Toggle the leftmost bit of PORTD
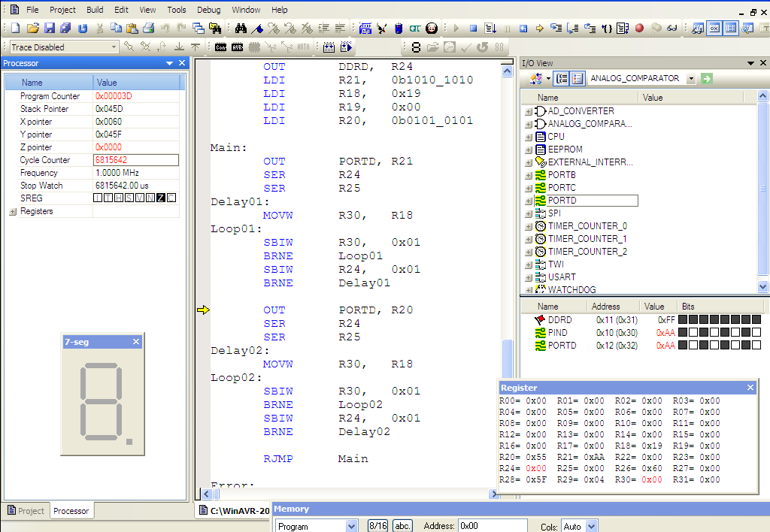Image resolution: width=770 pixels, height=532 pixels. pyautogui.click(x=683, y=346)
